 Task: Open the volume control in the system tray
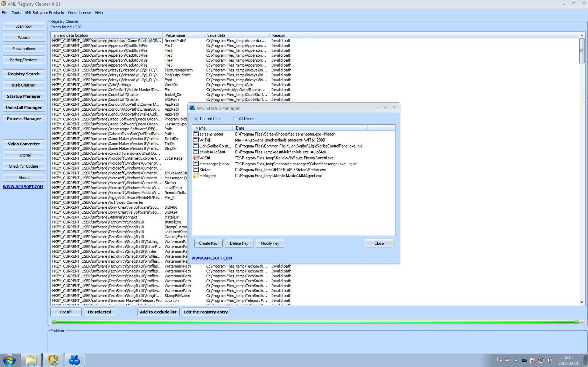549,360
